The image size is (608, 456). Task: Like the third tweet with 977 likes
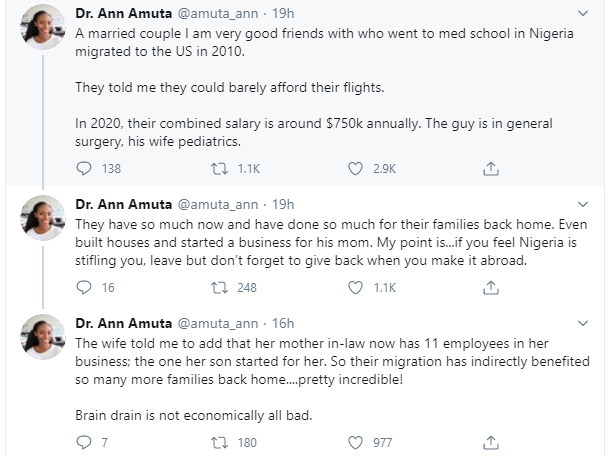[355, 441]
